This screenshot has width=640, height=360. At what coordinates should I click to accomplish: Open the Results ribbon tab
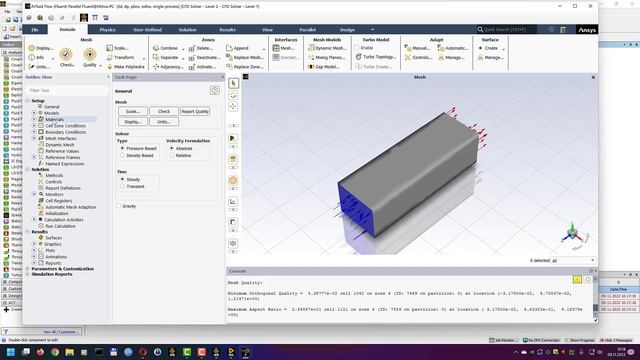[227, 30]
